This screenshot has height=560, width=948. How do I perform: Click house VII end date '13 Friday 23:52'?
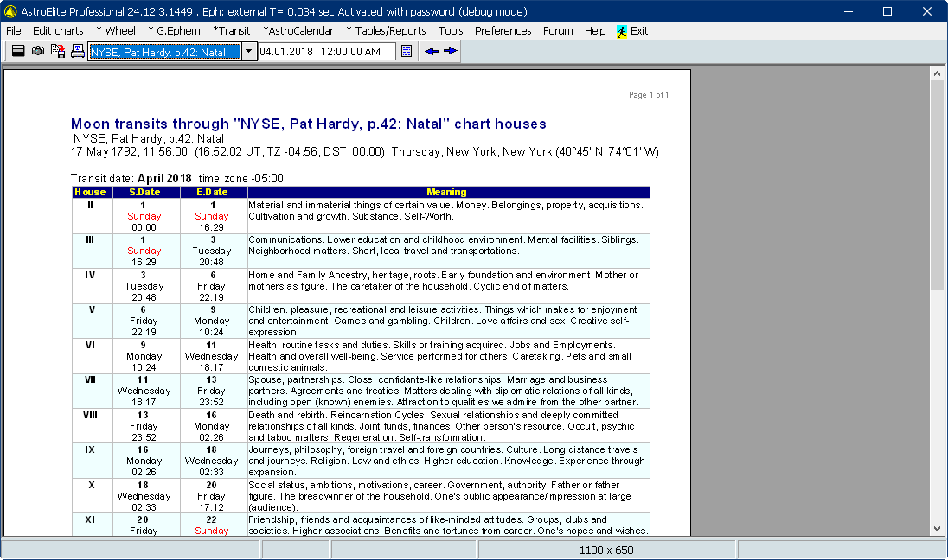(x=212, y=391)
